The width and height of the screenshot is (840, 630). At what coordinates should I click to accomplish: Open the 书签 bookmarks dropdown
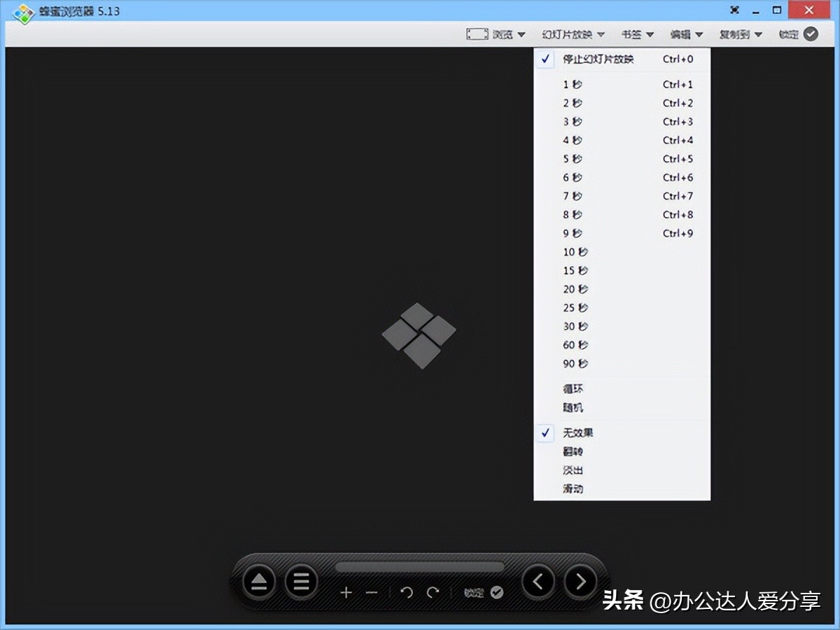[633, 34]
